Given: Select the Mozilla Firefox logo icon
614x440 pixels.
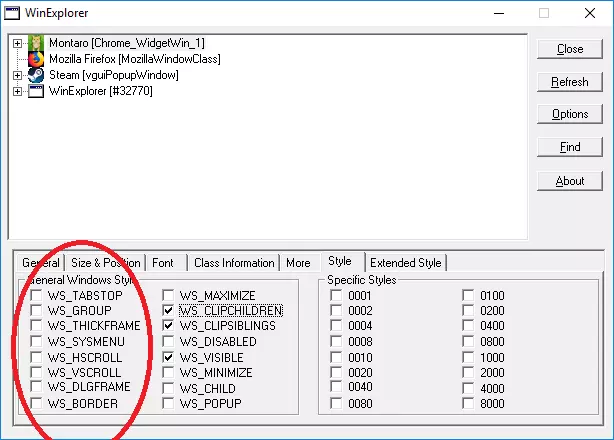Looking at the screenshot, I should [x=36, y=59].
